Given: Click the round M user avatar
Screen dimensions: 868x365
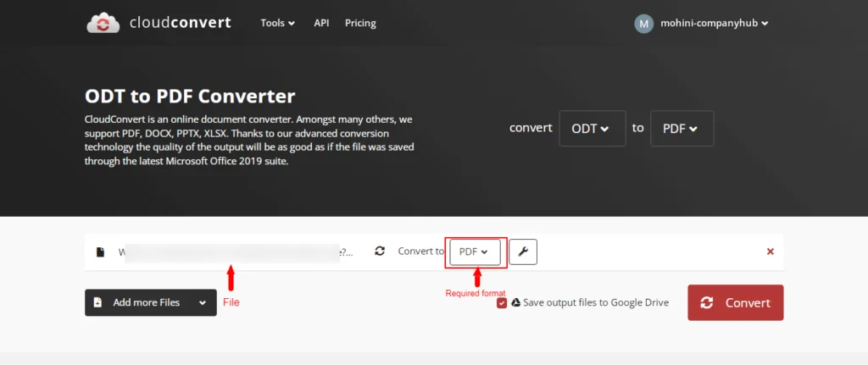Looking at the screenshot, I should (643, 24).
